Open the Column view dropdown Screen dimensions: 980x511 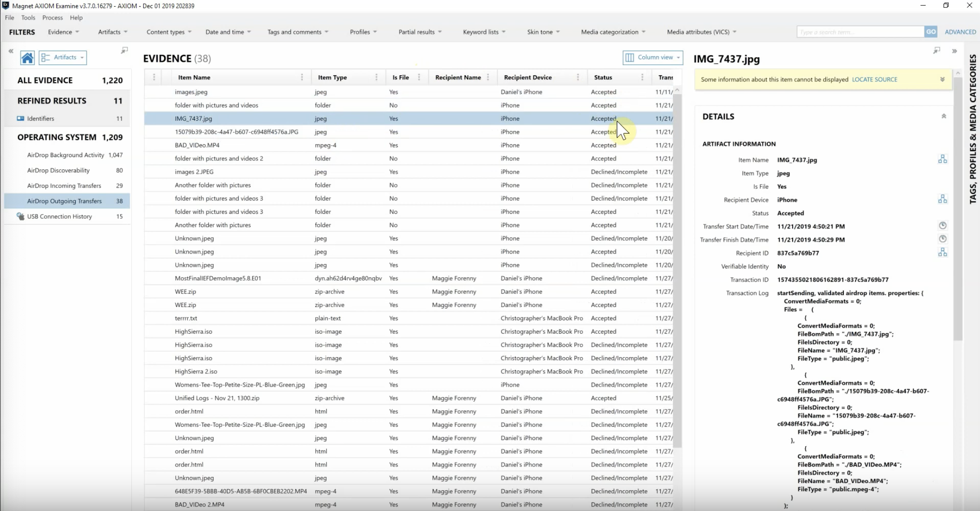pyautogui.click(x=653, y=57)
